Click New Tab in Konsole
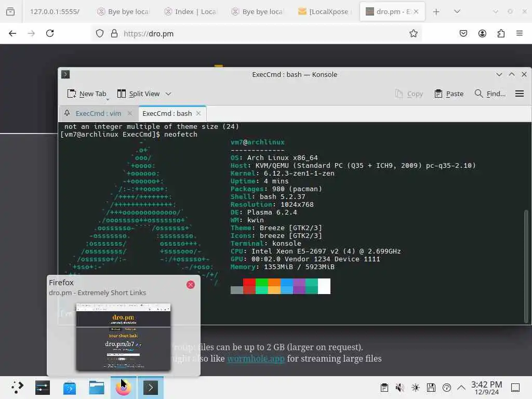532x399 pixels. tap(87, 94)
